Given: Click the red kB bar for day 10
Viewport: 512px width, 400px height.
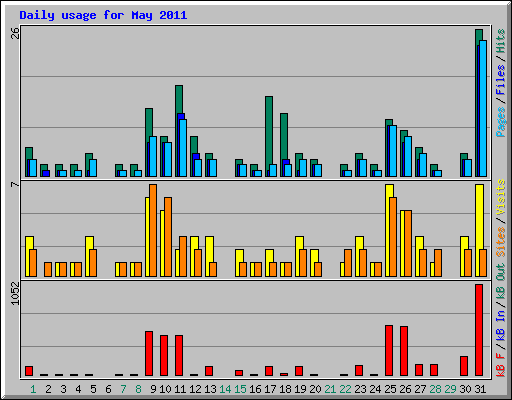Looking at the screenshot, I should (x=164, y=355).
